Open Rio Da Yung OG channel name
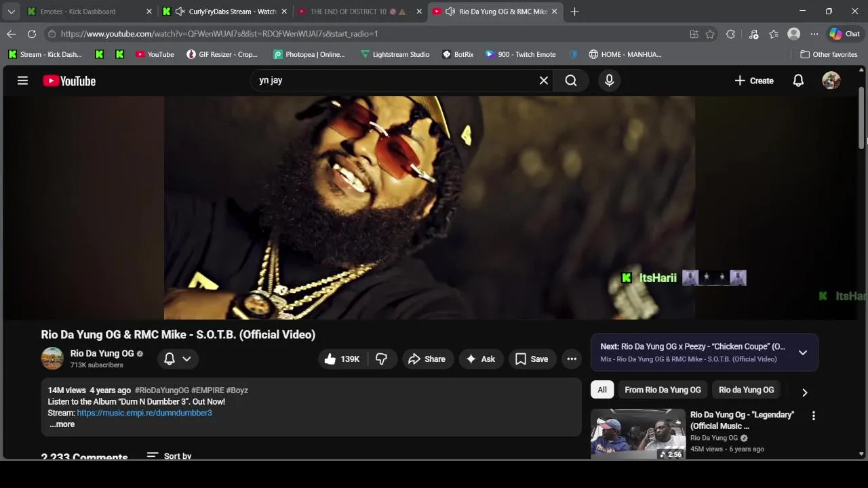The image size is (868, 488). (102, 353)
